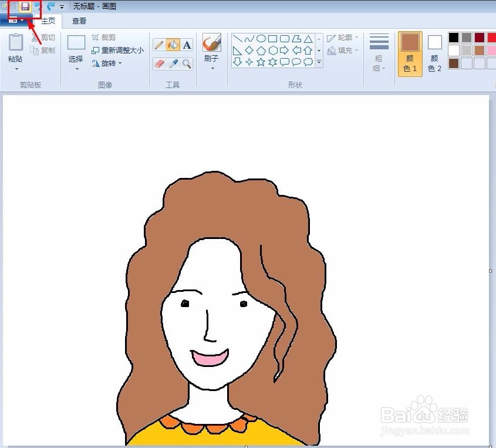Switch to the 查看 view tab

tap(79, 20)
